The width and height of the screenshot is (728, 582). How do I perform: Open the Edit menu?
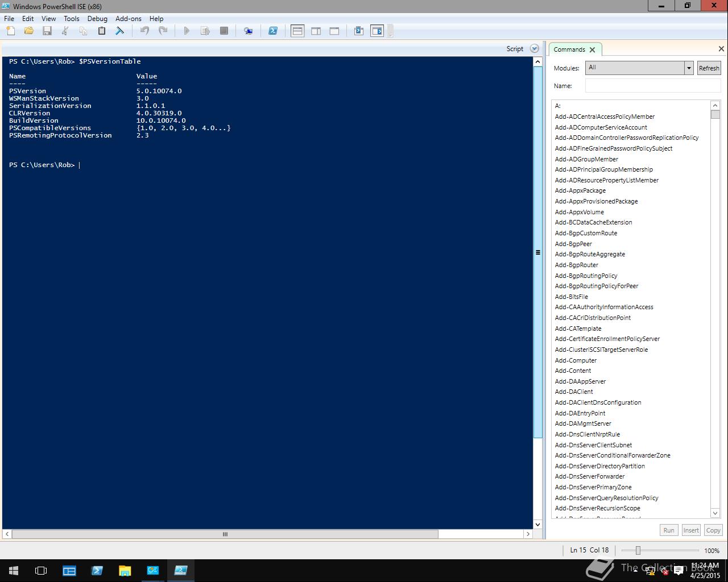[28, 18]
